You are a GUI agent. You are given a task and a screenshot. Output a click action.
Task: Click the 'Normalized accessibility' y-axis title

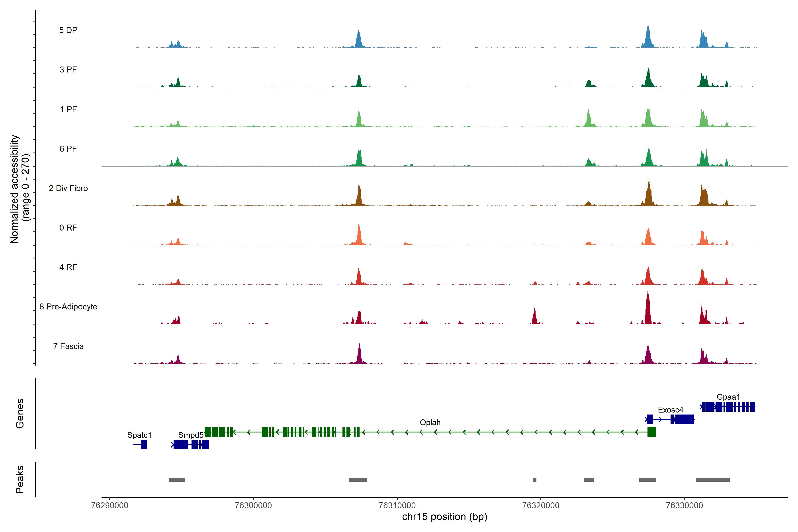pyautogui.click(x=14, y=189)
